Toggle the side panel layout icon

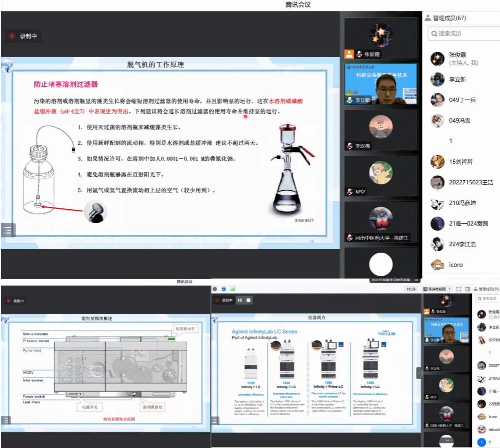coord(467,289)
